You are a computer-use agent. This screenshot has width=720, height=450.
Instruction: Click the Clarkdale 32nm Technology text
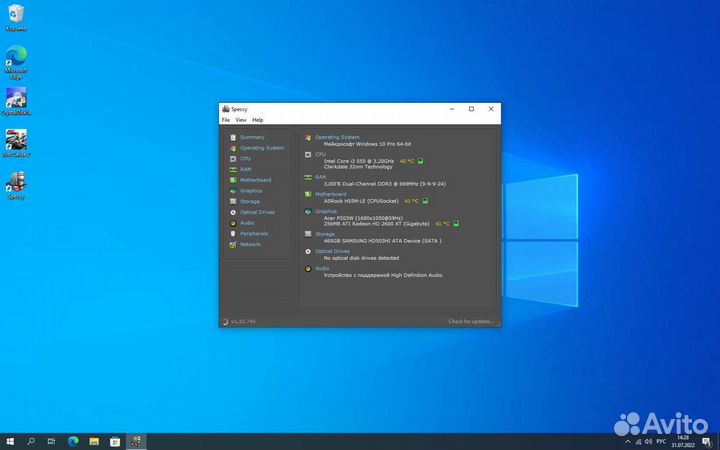358,167
